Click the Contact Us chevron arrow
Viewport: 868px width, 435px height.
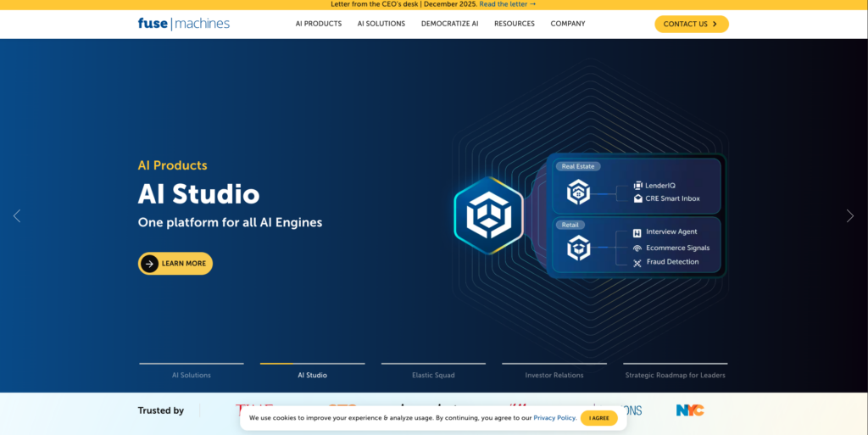click(715, 24)
